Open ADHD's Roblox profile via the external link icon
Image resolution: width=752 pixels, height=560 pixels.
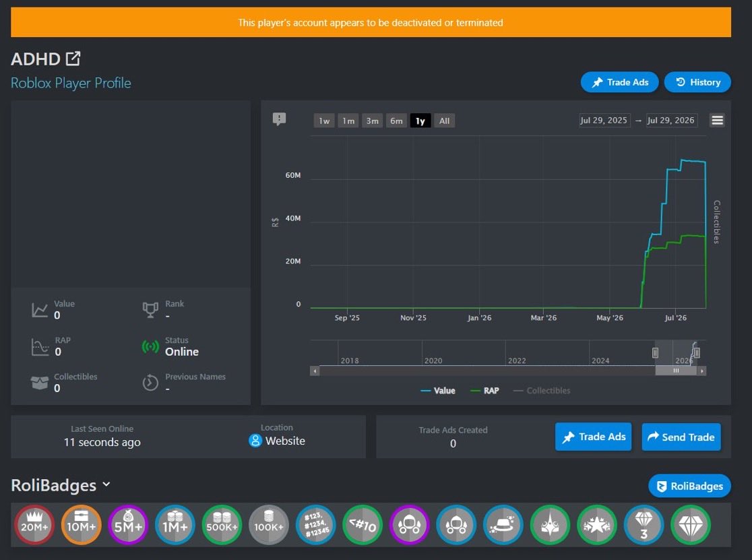[73, 59]
